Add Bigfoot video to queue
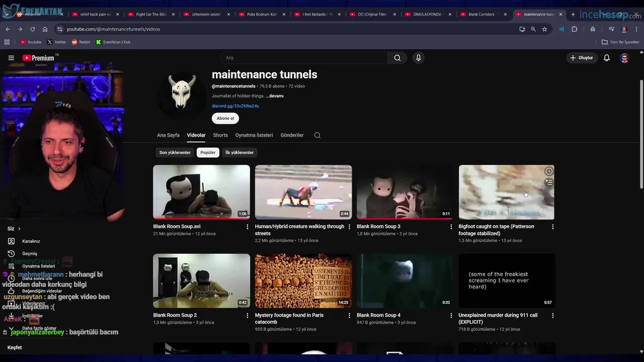The image size is (644, 362). (x=549, y=182)
